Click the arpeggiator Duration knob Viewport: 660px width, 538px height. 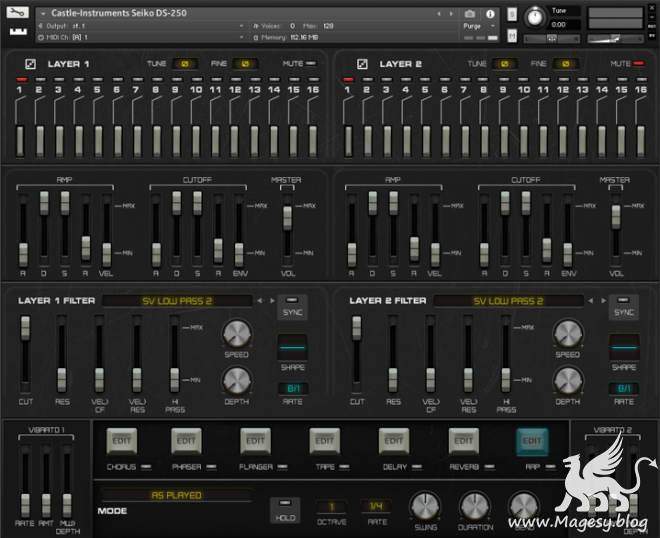coord(475,505)
